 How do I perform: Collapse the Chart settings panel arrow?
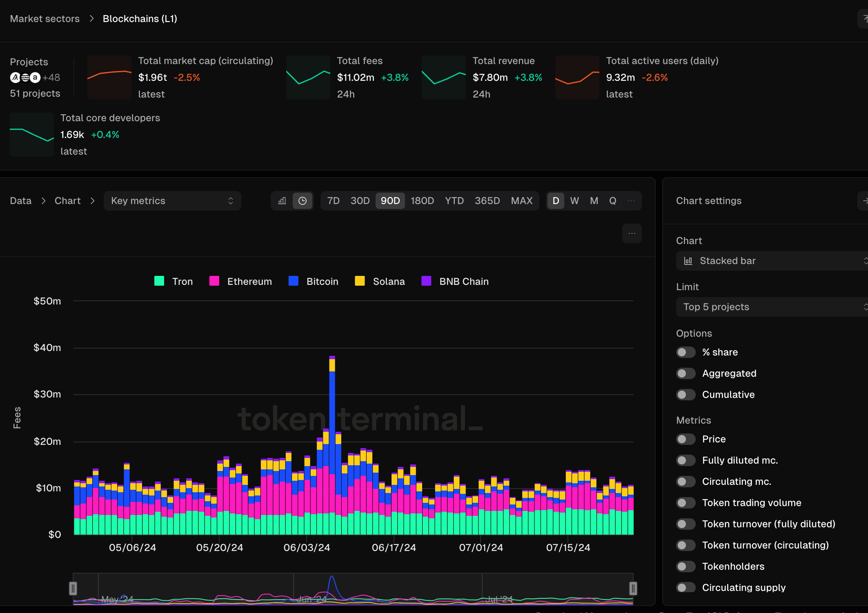pyautogui.click(x=864, y=201)
